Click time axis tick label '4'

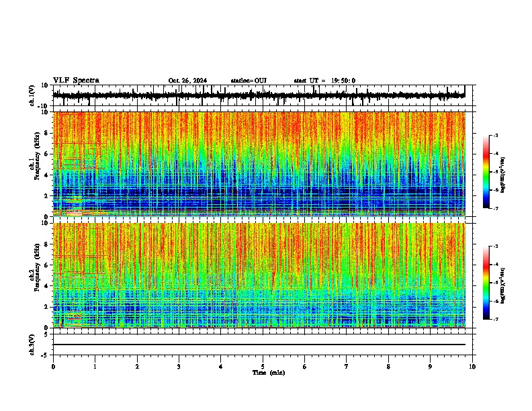(x=221, y=367)
